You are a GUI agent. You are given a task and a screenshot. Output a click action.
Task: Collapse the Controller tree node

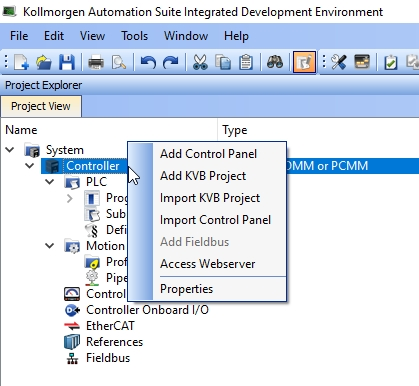click(30, 166)
